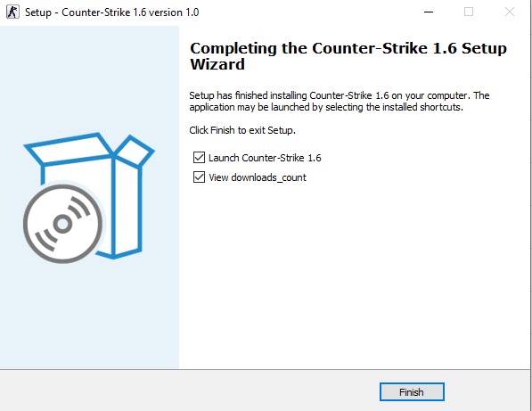Screen dimensions: 532x411
Task: Click the gray footer bar left of Finish
Action: tap(188, 391)
